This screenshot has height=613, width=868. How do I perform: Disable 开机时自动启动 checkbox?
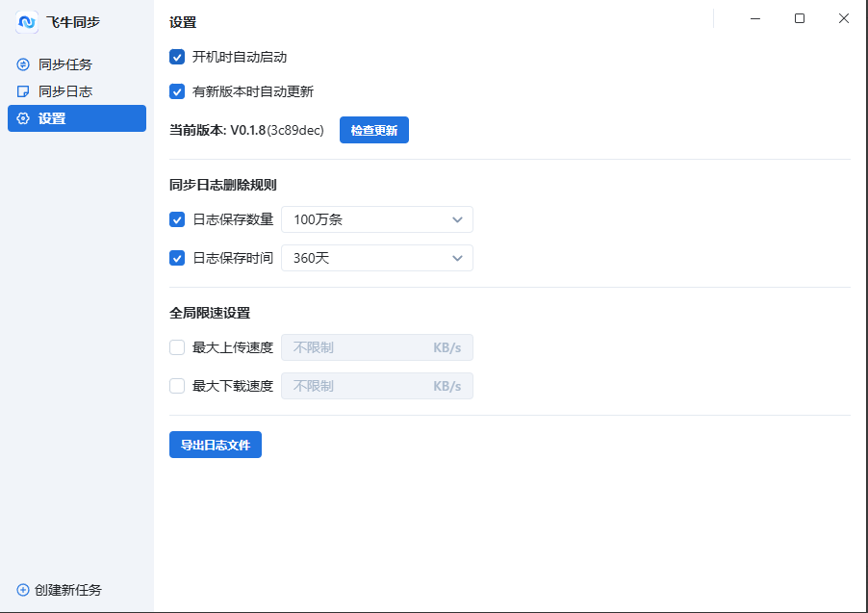[x=177, y=57]
